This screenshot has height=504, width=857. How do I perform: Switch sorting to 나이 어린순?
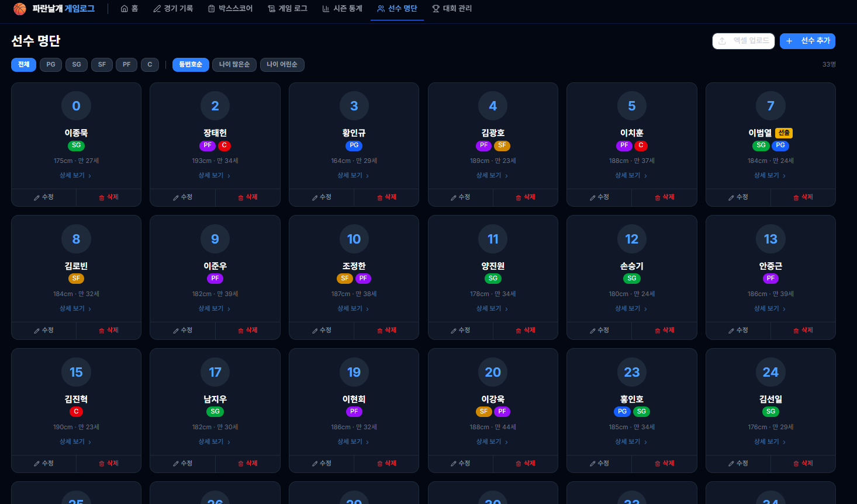tap(282, 65)
